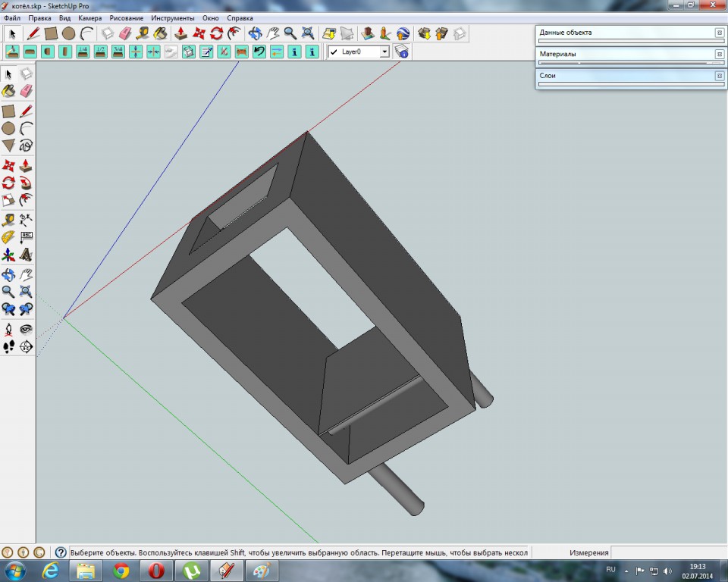The image size is (728, 582).
Task: Select the Push/Pull tool in left toolbar
Action: pyautogui.click(x=26, y=164)
